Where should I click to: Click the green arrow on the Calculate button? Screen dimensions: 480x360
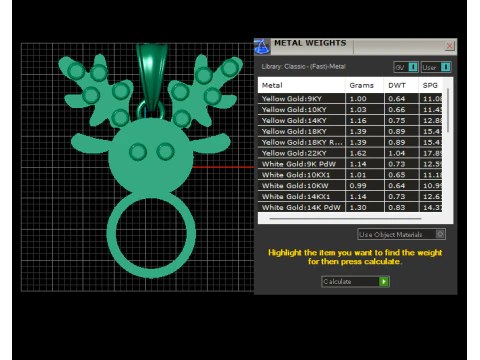(384, 282)
